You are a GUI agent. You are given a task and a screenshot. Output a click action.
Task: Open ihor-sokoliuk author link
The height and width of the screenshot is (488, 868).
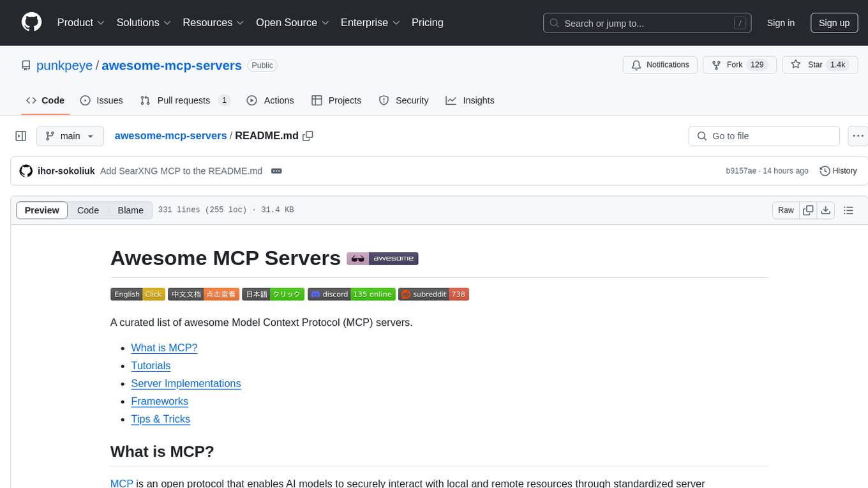tap(66, 171)
